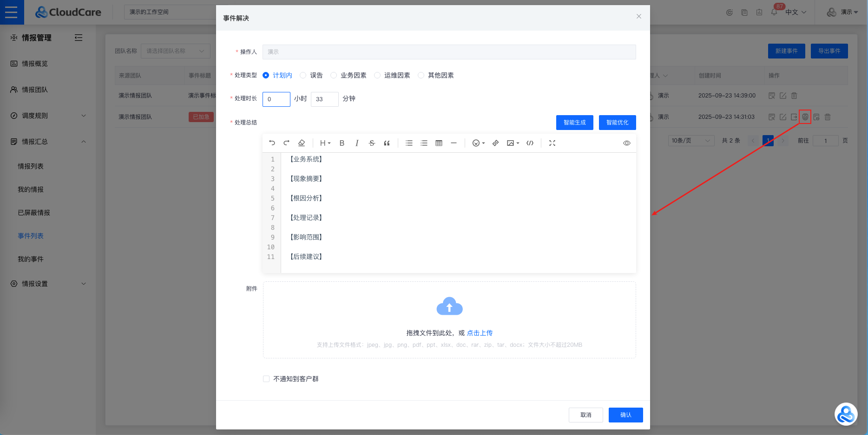Click the undo icon in editor toolbar
The height and width of the screenshot is (435, 868).
(x=272, y=143)
